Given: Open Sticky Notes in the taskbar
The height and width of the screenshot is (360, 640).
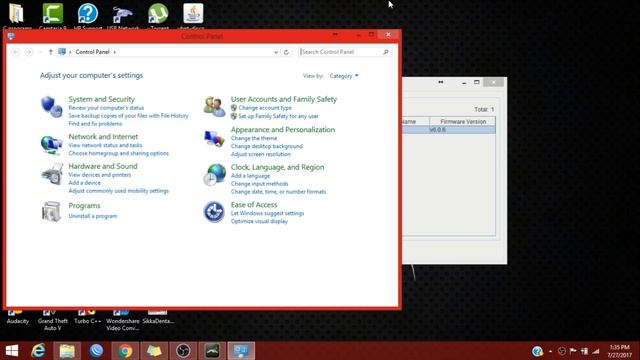Looking at the screenshot, I should tap(154, 351).
